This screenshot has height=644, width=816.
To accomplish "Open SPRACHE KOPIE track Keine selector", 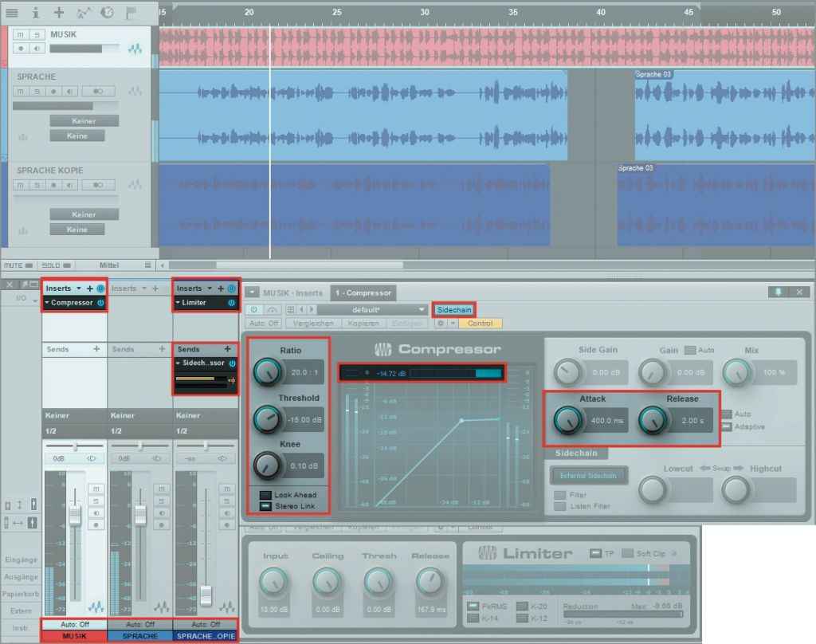I will pyautogui.click(x=77, y=229).
